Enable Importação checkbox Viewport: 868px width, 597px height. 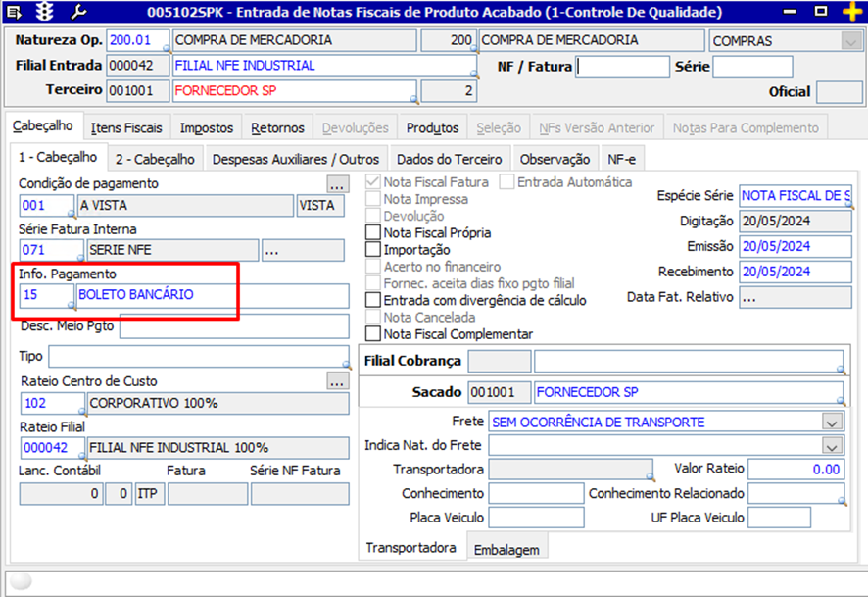373,250
